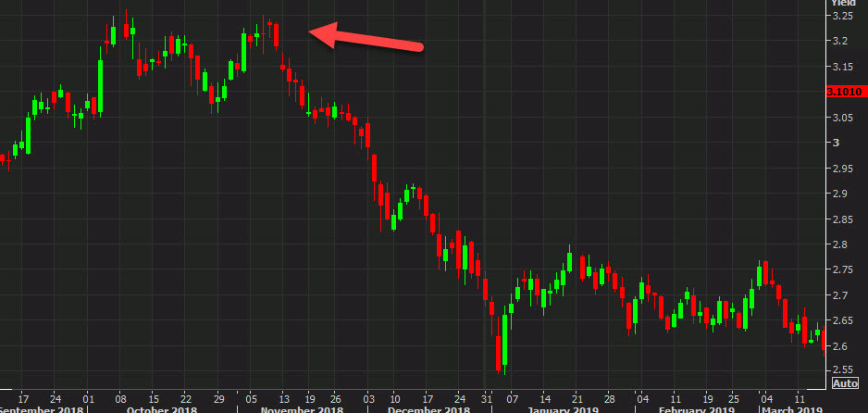Select date 13 on the time axis
This screenshot has height=413, width=868.
tap(283, 398)
